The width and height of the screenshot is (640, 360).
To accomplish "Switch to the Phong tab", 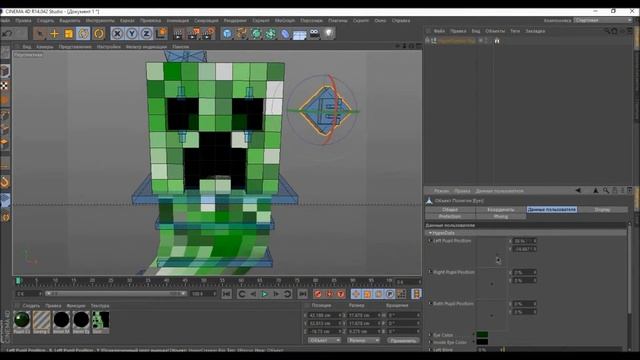I will [501, 216].
